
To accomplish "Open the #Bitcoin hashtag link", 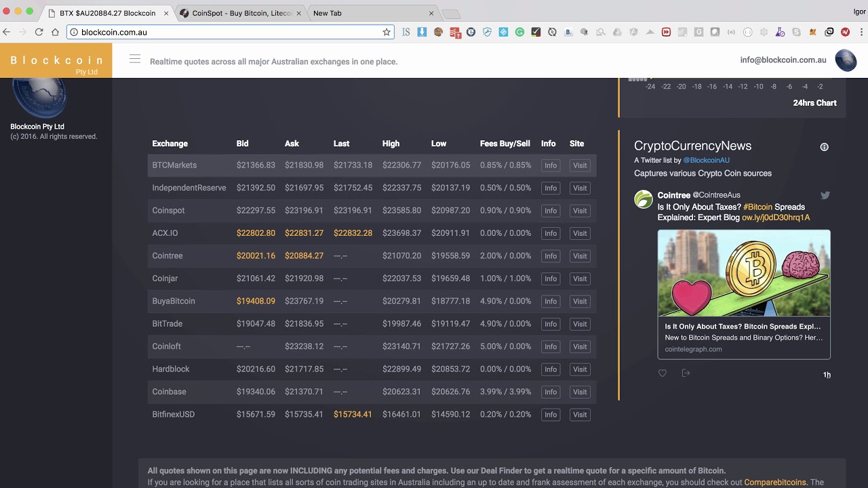I will tap(757, 207).
